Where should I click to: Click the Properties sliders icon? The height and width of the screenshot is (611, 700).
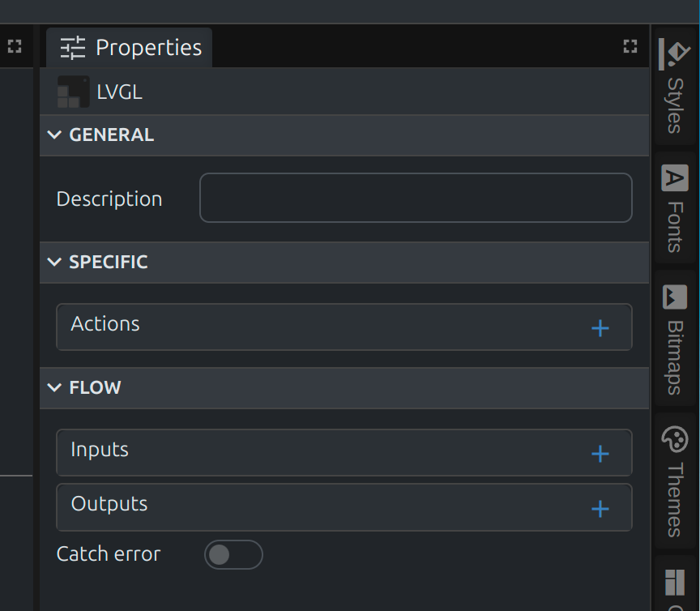pyautogui.click(x=73, y=48)
